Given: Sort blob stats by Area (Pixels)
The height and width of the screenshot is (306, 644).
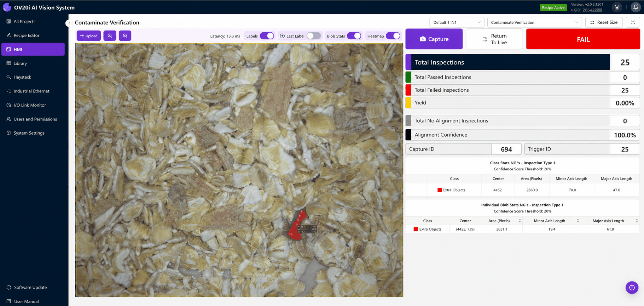Looking at the screenshot, I should pos(520,221).
